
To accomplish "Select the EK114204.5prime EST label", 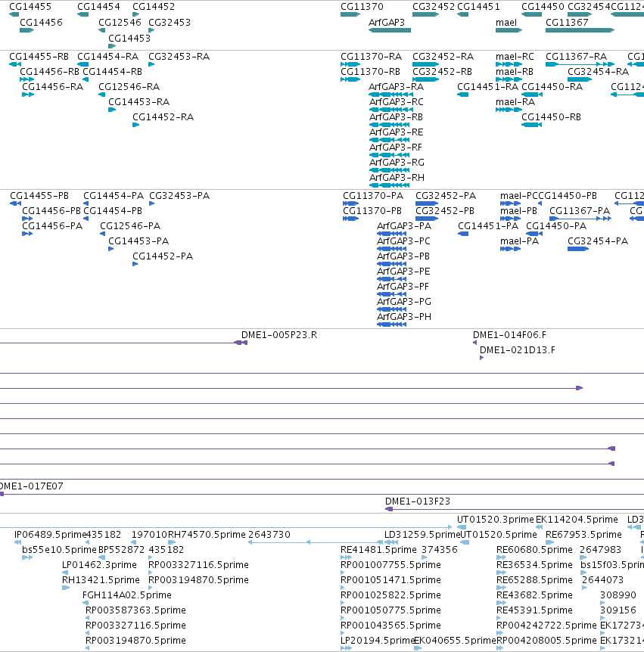I will pyautogui.click(x=577, y=520).
